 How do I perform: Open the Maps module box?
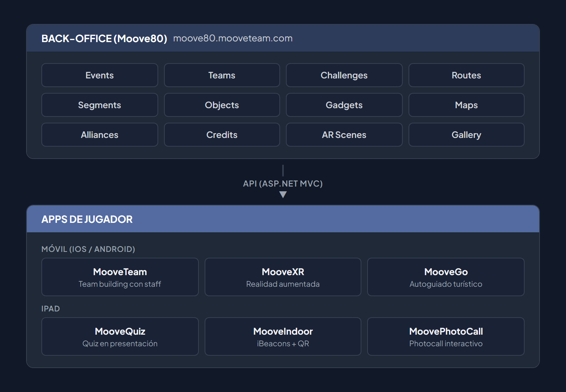466,105
